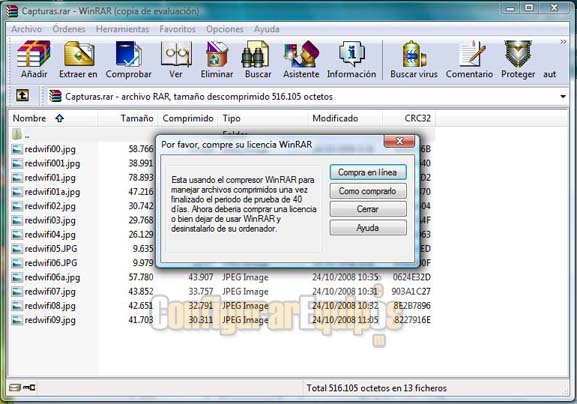Select file redwifi01a.jpg
This screenshot has height=404, width=577.
(x=52, y=192)
